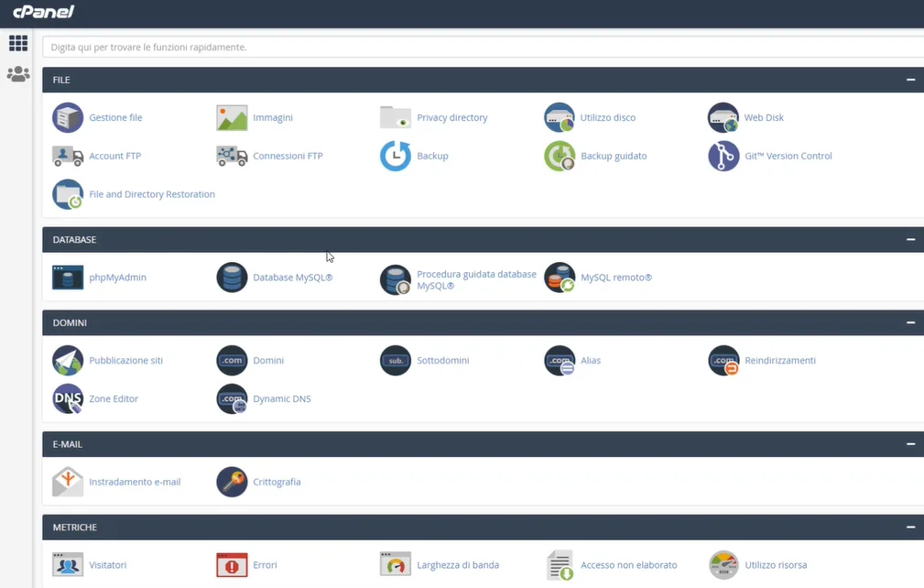Click the Privacy directory link

coord(452,117)
